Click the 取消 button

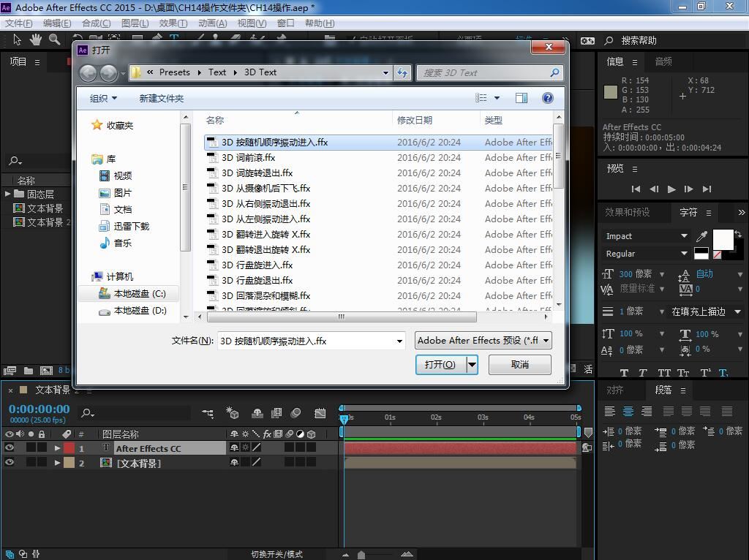tap(520, 365)
